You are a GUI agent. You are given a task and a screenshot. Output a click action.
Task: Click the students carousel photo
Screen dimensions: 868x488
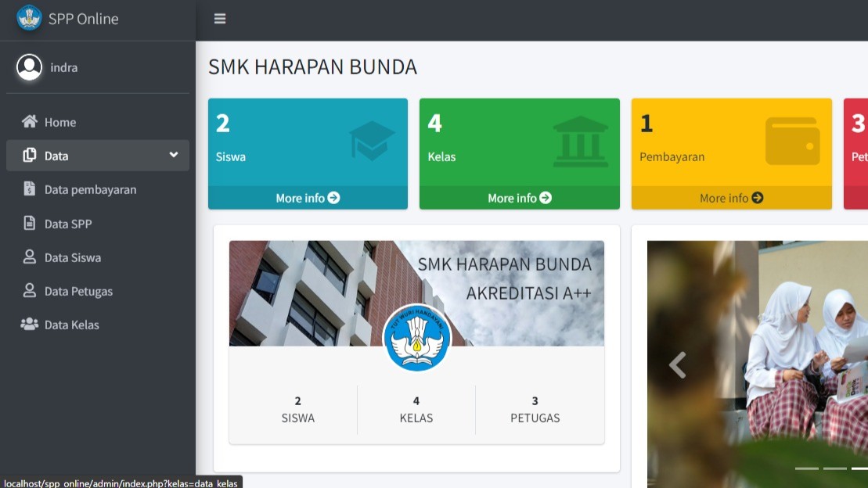(x=758, y=364)
